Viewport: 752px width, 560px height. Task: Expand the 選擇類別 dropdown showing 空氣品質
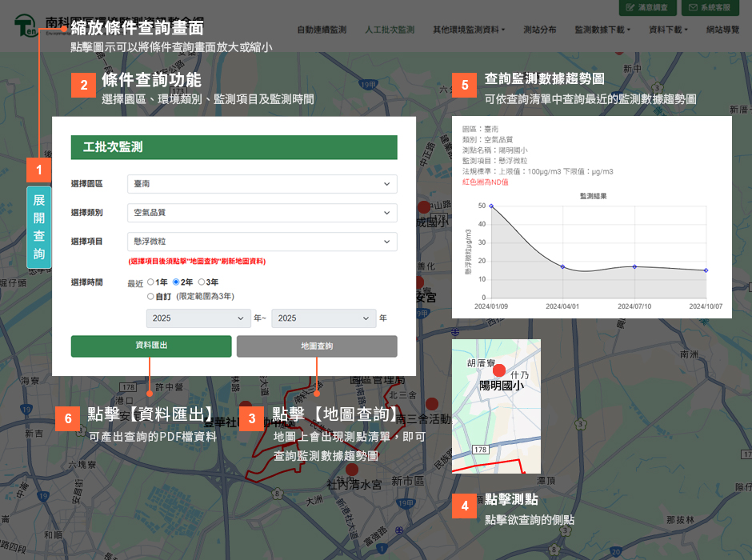[x=262, y=213]
